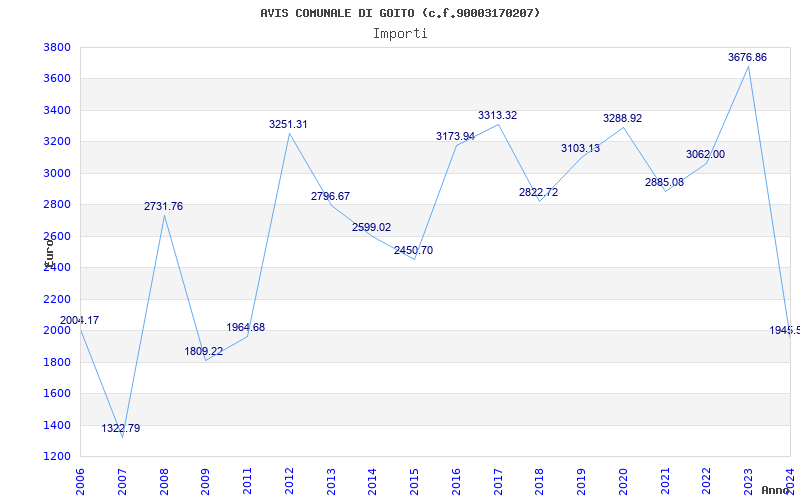Viewport: 800px width, 500px height.
Task: Click the y-axis tick 1400
Action: coord(57,425)
